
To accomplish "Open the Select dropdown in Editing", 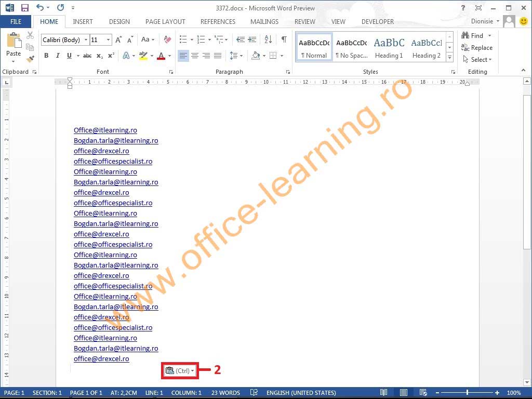I will (x=477, y=59).
